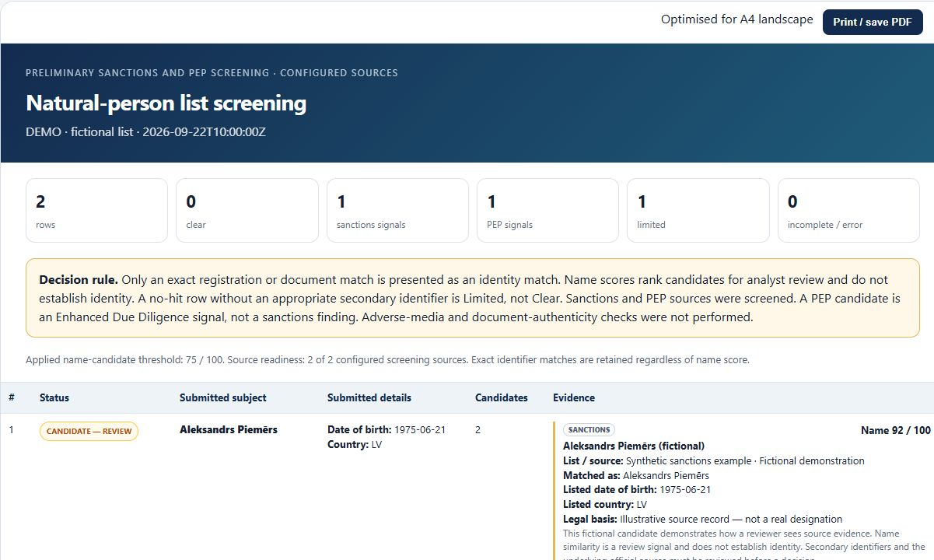Click the 'Optimised for A4 landscape' text
Viewport: 934px width, 560px height.
(736, 19)
